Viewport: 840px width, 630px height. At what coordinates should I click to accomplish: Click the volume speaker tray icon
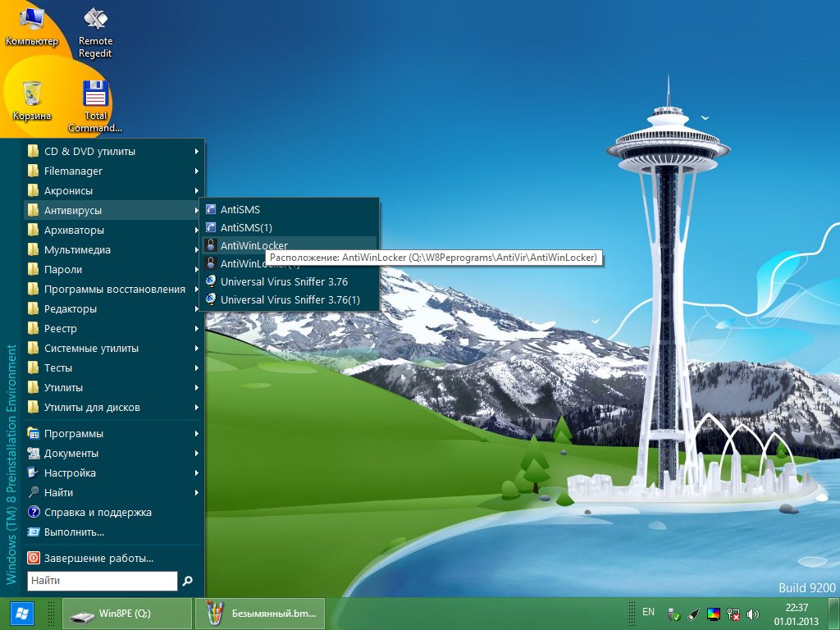(754, 614)
